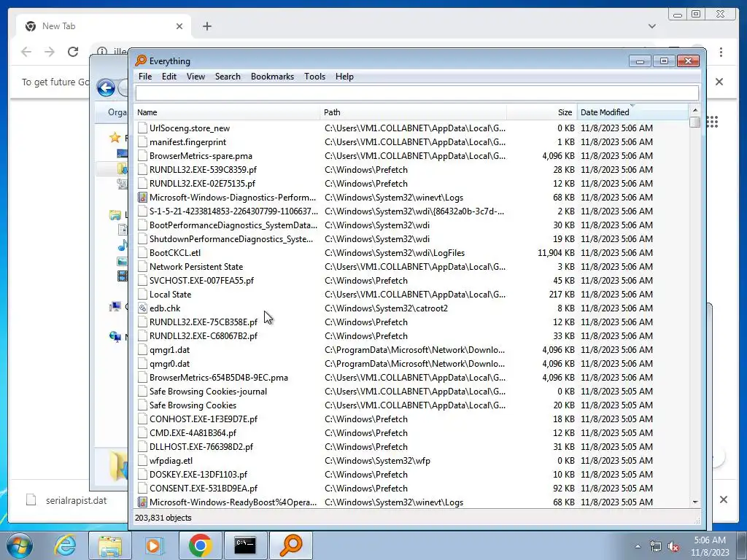
Task: Open the View menu in Everything
Action: click(x=196, y=77)
